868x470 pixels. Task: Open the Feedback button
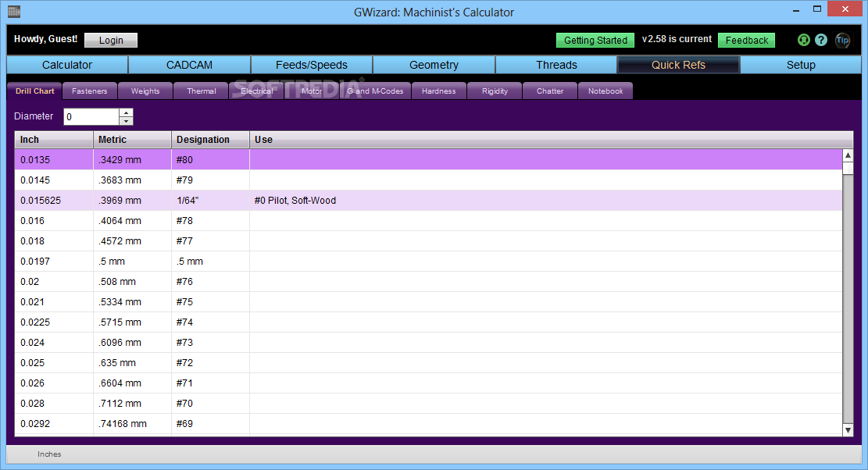(746, 41)
